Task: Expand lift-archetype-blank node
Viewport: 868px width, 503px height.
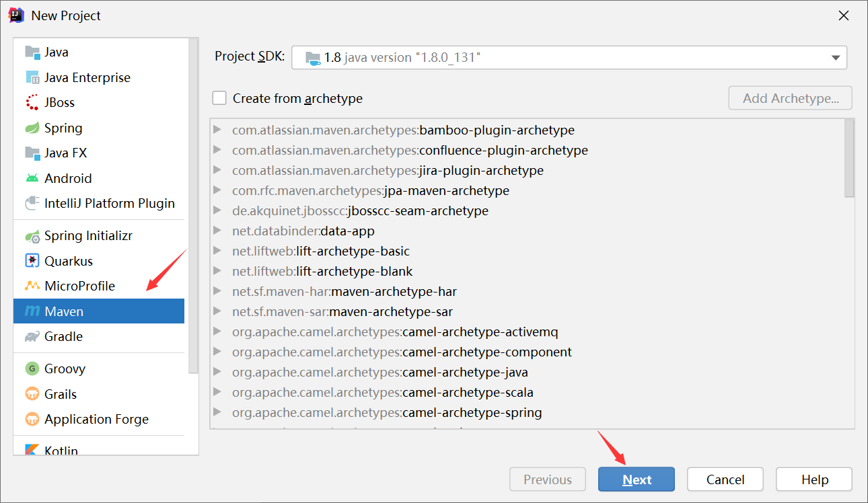Action: pyautogui.click(x=217, y=271)
